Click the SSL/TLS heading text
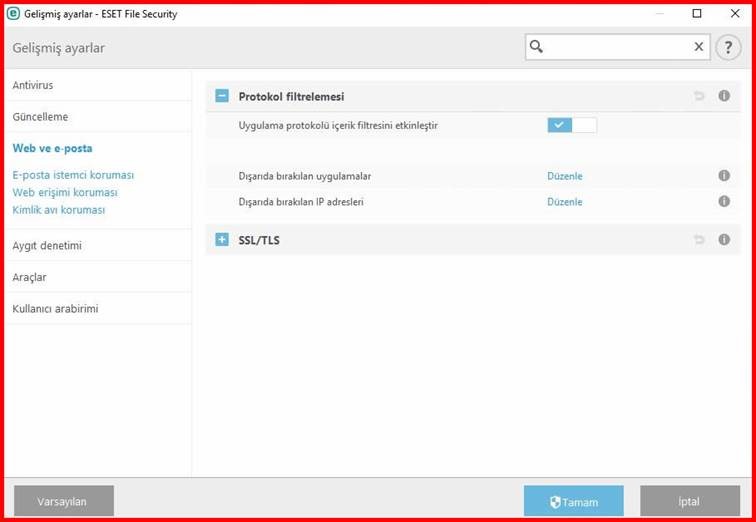756x522 pixels. click(259, 240)
